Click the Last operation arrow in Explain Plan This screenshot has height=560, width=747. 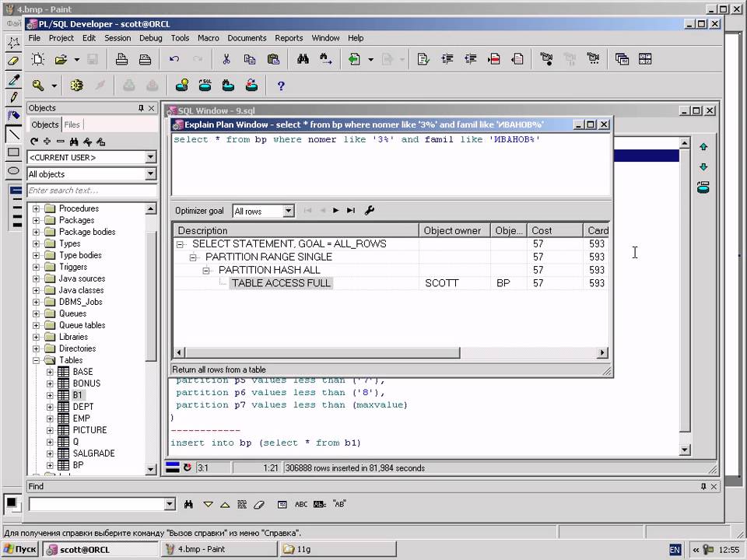(x=351, y=210)
